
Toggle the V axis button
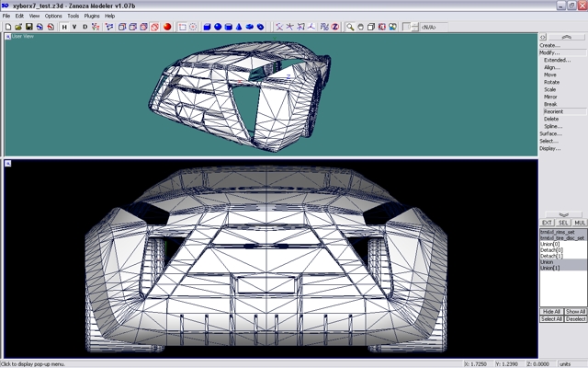click(x=74, y=27)
